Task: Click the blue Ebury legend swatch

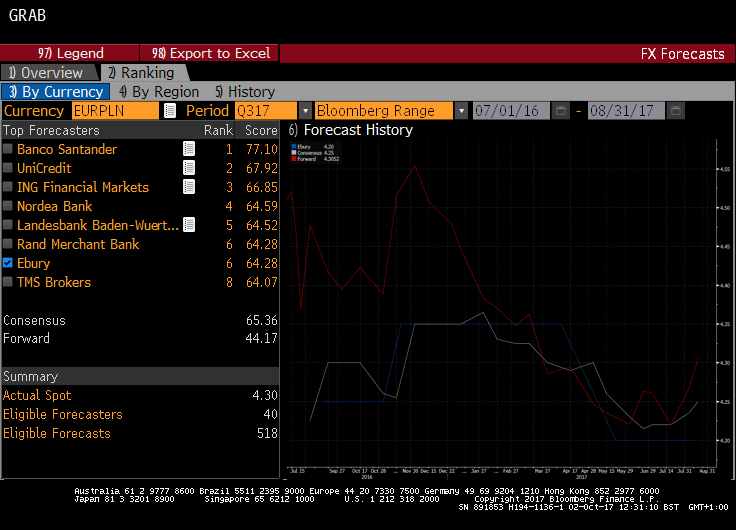Action: click(x=294, y=146)
